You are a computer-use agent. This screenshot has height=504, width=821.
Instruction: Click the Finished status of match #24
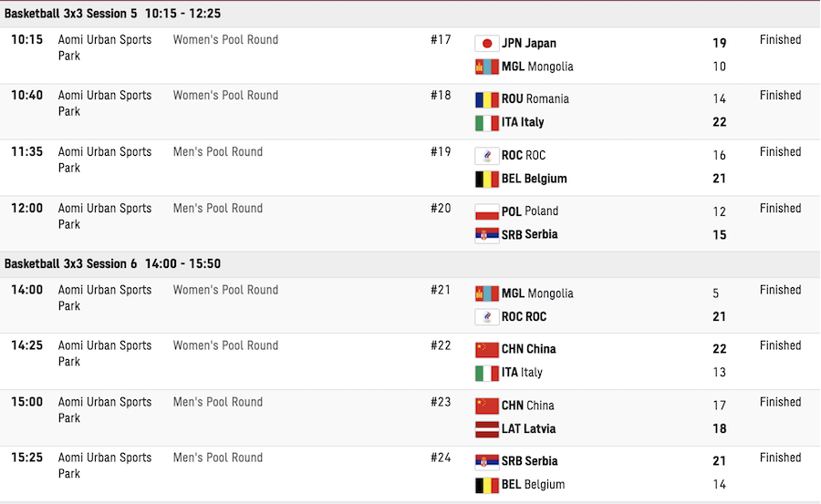pos(780,458)
